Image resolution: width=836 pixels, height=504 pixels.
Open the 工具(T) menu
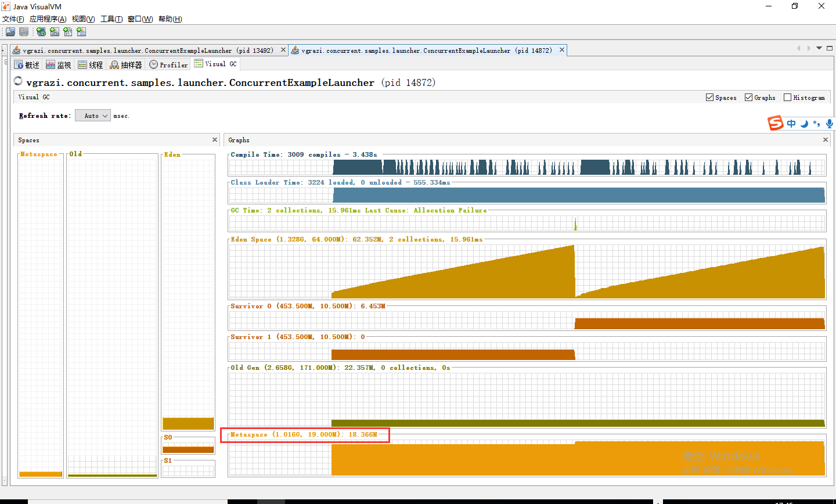111,19
